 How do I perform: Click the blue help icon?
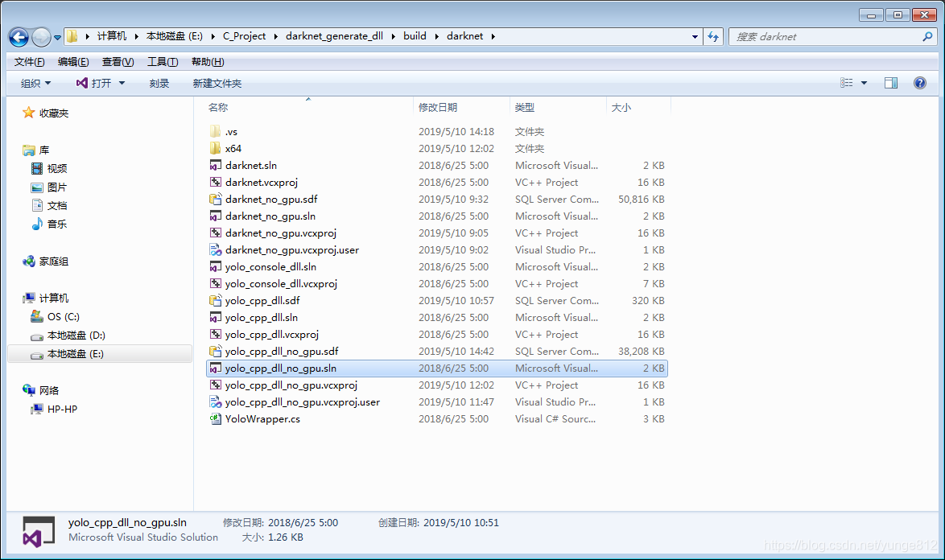coord(920,83)
